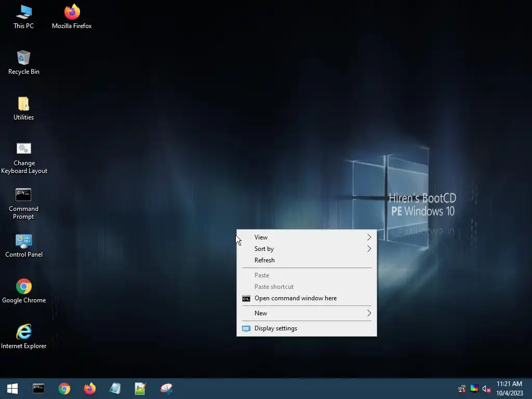This screenshot has width=532, height=399.
Task: Open the Windows Start menu
Action: click(12, 389)
